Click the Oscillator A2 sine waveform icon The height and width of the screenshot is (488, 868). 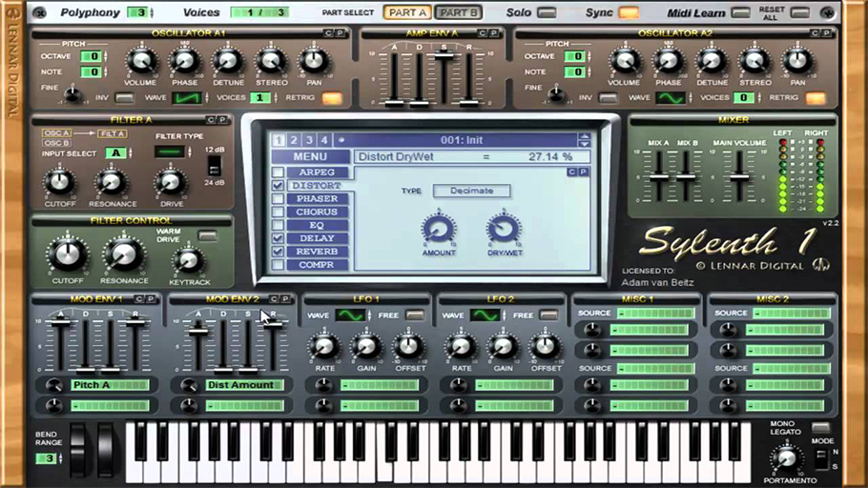(671, 98)
